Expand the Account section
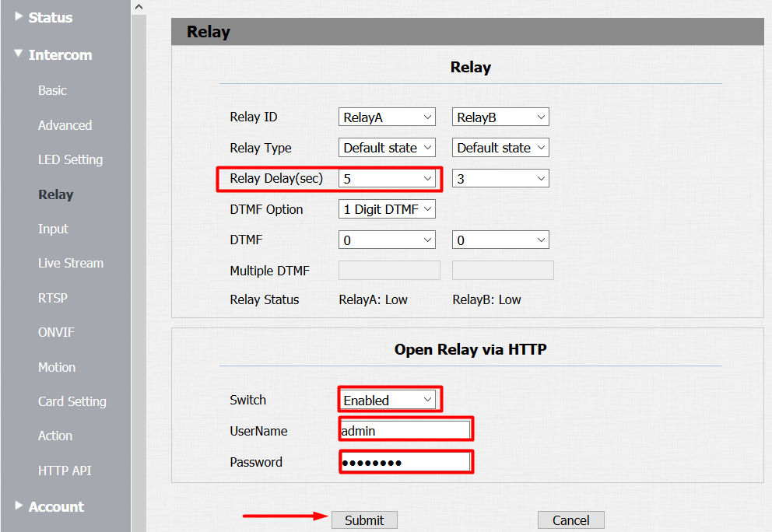Image resolution: width=772 pixels, height=532 pixels. 56,506
